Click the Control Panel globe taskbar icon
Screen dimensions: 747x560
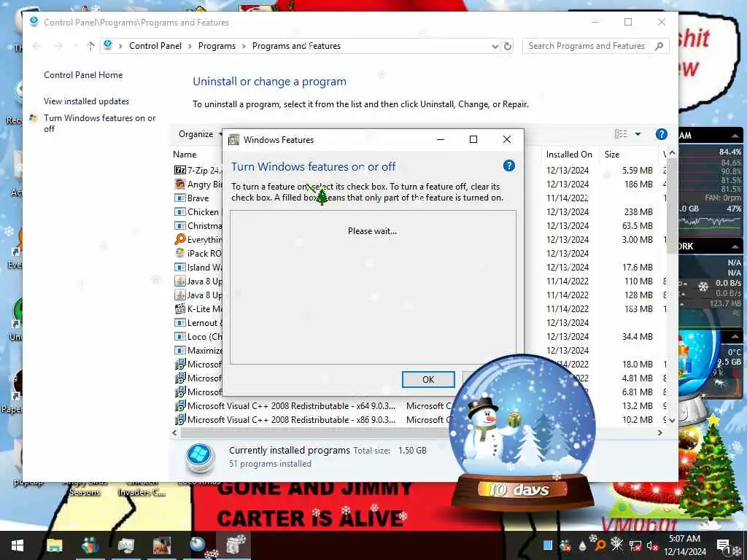pyautogui.click(x=197, y=545)
